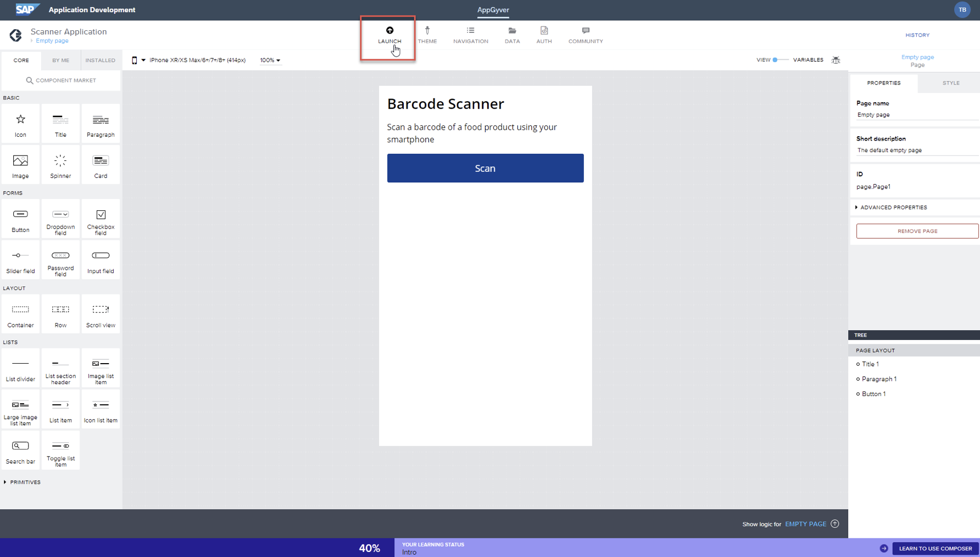This screenshot has height=557, width=980.
Task: Edit the Page name field
Action: pyautogui.click(x=917, y=115)
